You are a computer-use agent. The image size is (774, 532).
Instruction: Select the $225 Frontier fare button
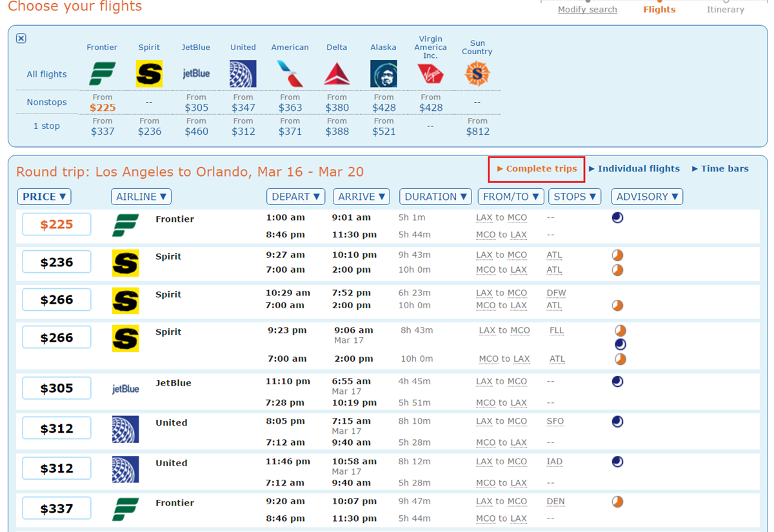[56, 224]
